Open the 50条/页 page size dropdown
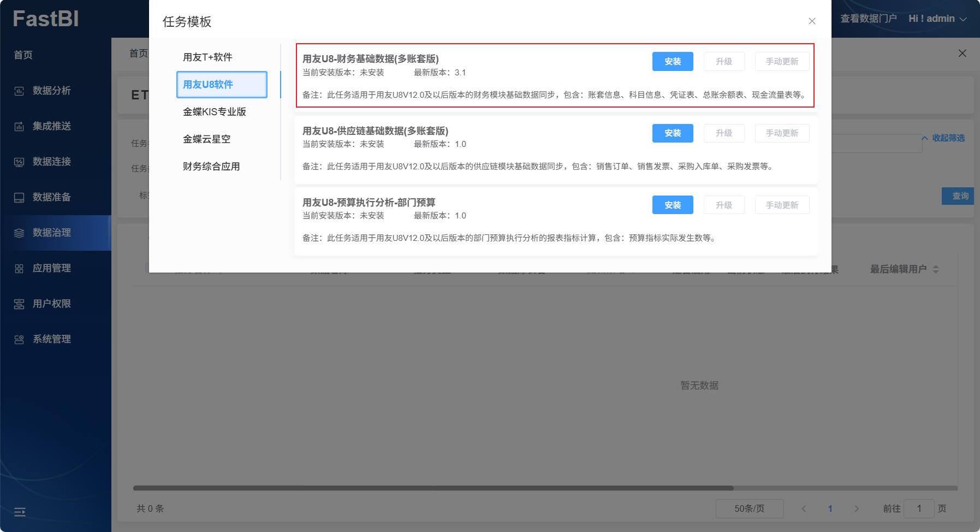 pyautogui.click(x=749, y=509)
